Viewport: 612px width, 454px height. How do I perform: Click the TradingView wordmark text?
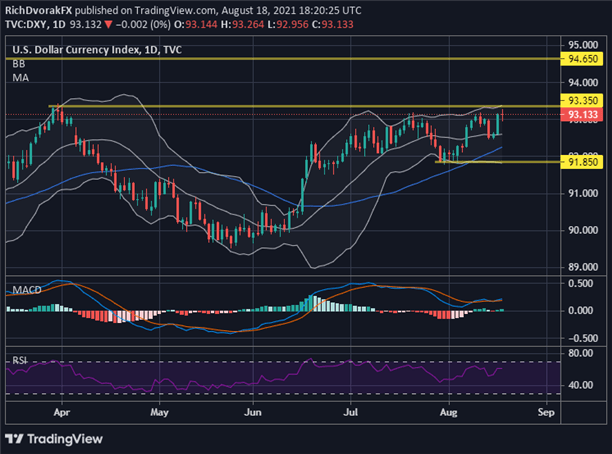click(x=65, y=439)
